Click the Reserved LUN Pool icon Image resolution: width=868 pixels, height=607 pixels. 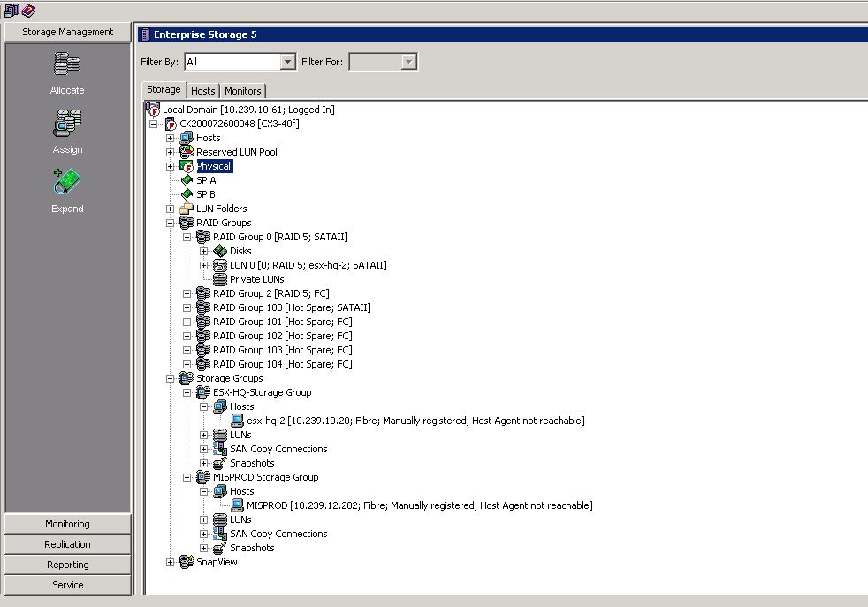coord(187,152)
